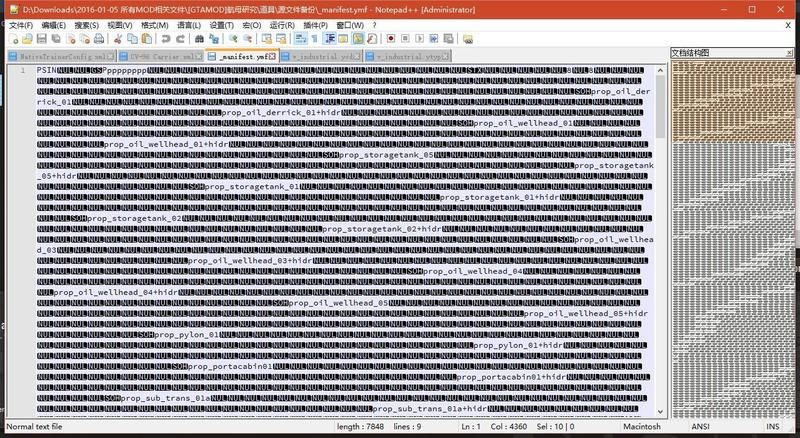Viewport: 800px width, 438px height.
Task: Open the 文件(F) menu
Action: 21,25
